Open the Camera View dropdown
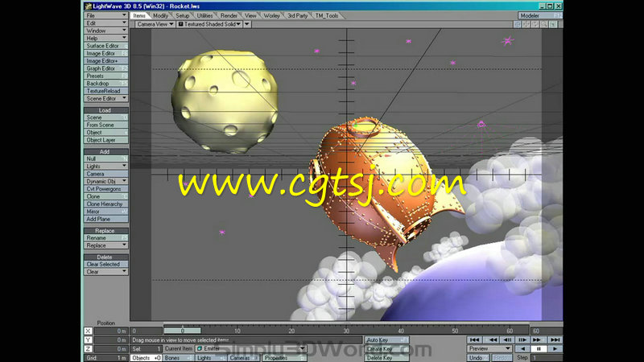644x362 pixels. pos(155,24)
